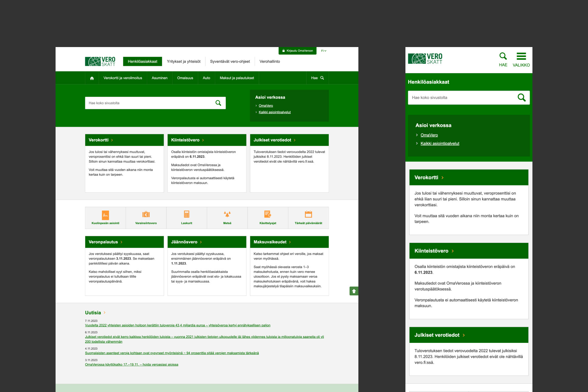Open the OmaVerossa käyttökatko news link

click(131, 365)
